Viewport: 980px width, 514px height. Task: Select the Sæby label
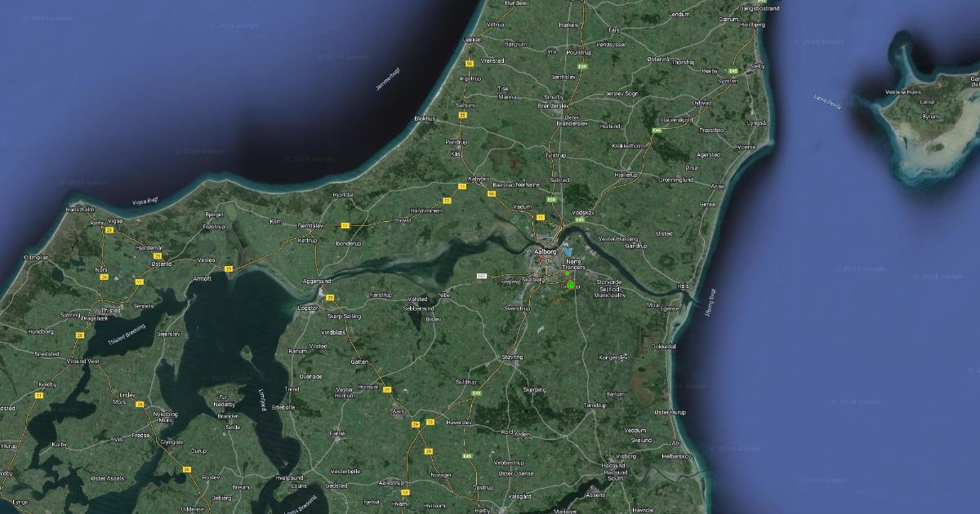[x=757, y=65]
